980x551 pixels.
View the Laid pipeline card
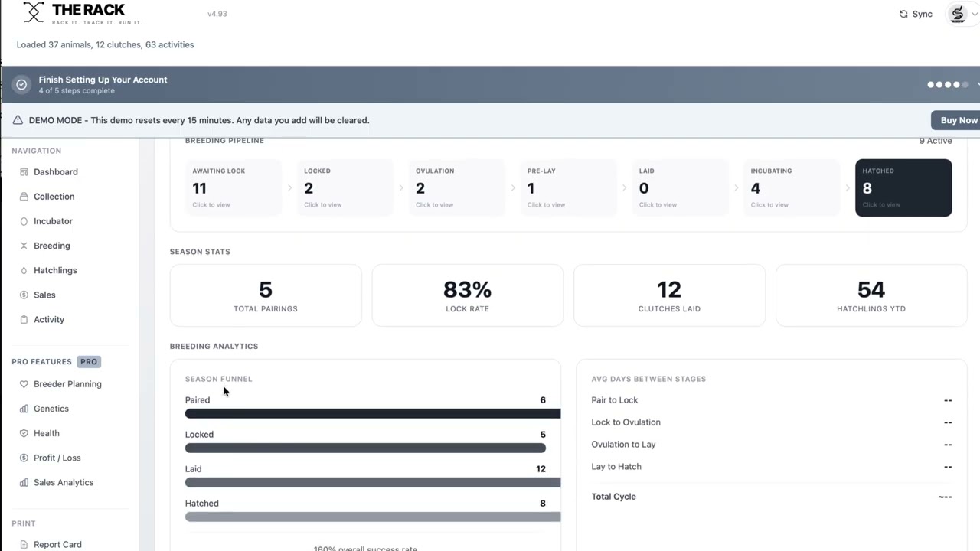(x=681, y=187)
